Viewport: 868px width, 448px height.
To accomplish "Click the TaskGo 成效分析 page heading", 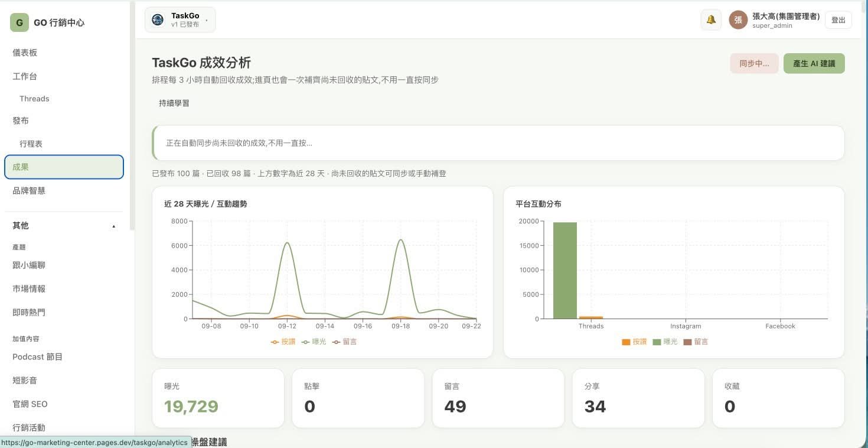I will [x=201, y=63].
